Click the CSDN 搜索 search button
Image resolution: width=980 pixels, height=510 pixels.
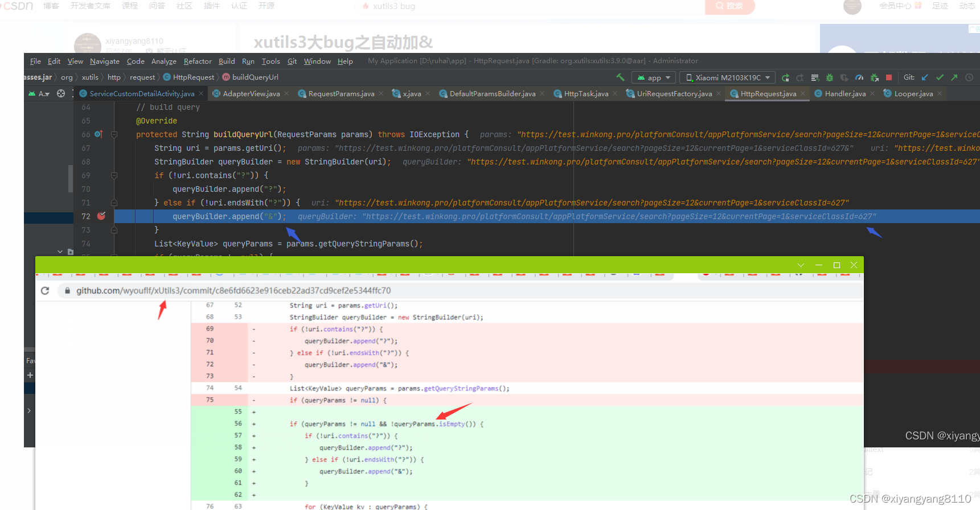pos(729,6)
